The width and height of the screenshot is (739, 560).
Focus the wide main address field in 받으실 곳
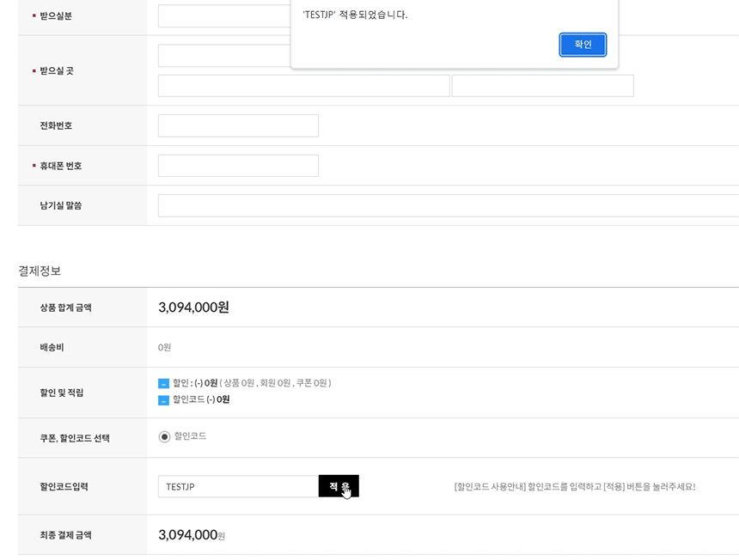tap(303, 86)
